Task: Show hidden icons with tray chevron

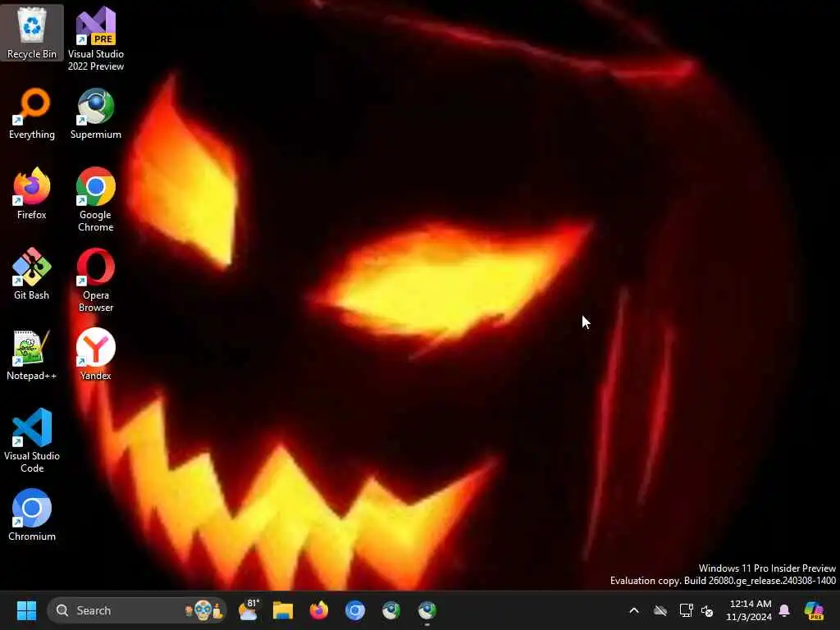Action: pos(634,610)
